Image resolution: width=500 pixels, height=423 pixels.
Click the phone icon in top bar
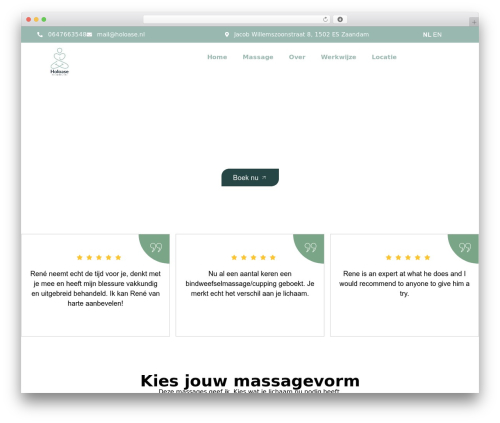click(x=40, y=35)
